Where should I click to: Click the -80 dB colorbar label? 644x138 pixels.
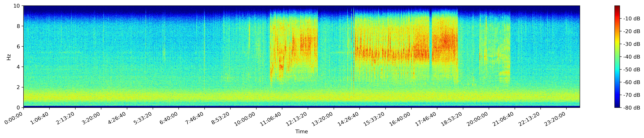tap(632, 108)
